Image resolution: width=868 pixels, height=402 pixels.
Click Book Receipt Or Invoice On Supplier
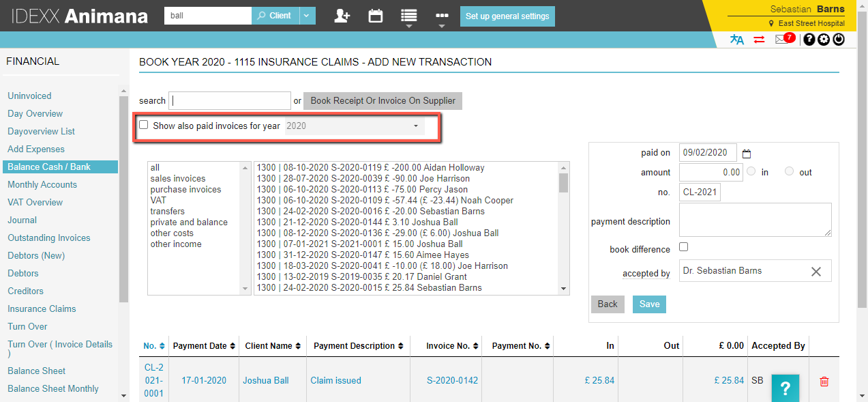pyautogui.click(x=383, y=100)
